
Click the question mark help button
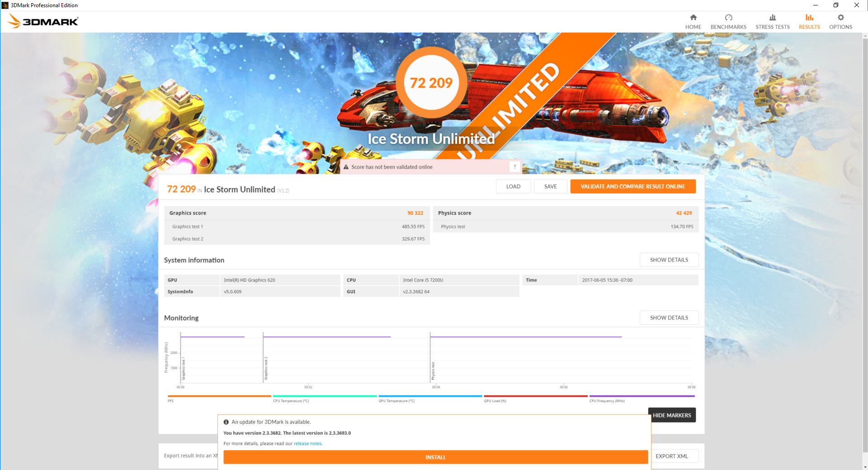tap(514, 167)
